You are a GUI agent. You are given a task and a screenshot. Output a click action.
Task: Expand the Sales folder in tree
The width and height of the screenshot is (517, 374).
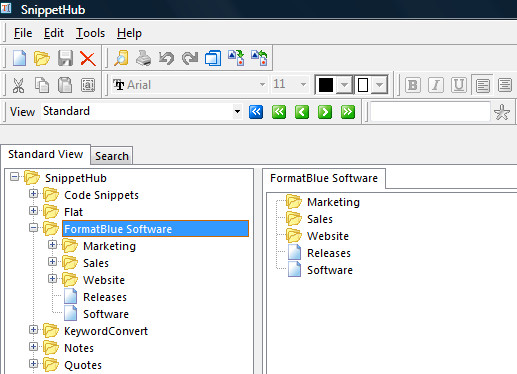(52, 262)
